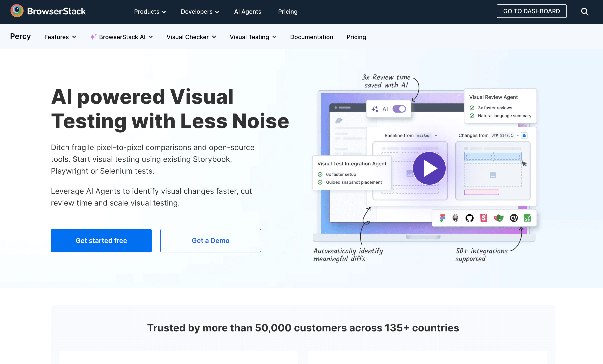Click the checkmark beside Guided snapshot placement
Image resolution: width=603 pixels, height=364 pixels.
(x=320, y=182)
